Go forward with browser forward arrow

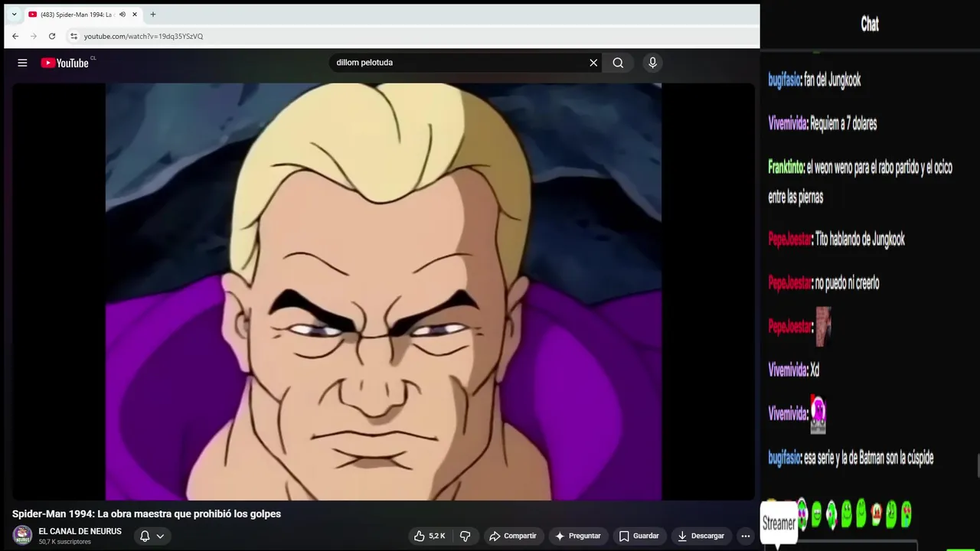(34, 36)
